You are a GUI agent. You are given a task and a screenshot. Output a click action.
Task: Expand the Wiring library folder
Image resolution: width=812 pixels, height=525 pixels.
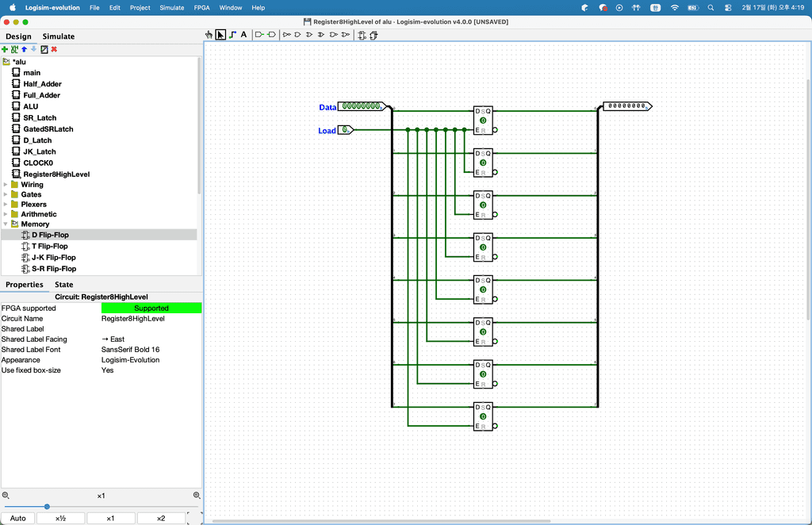[x=6, y=185]
